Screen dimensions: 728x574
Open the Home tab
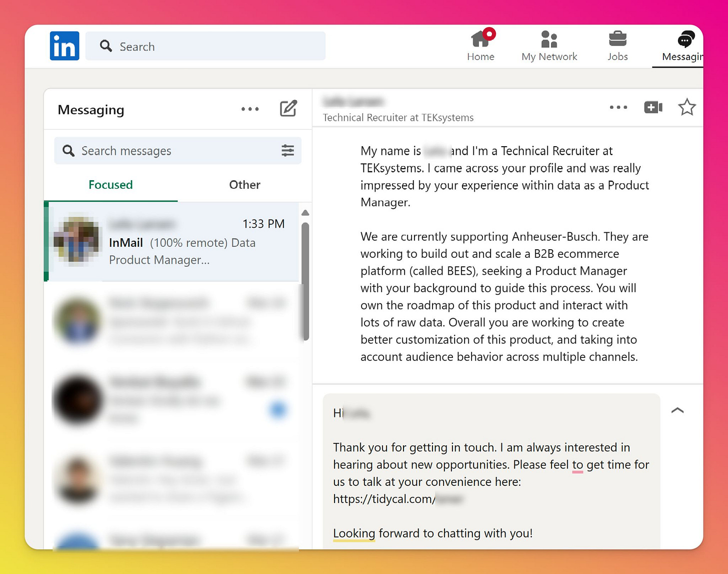click(481, 46)
